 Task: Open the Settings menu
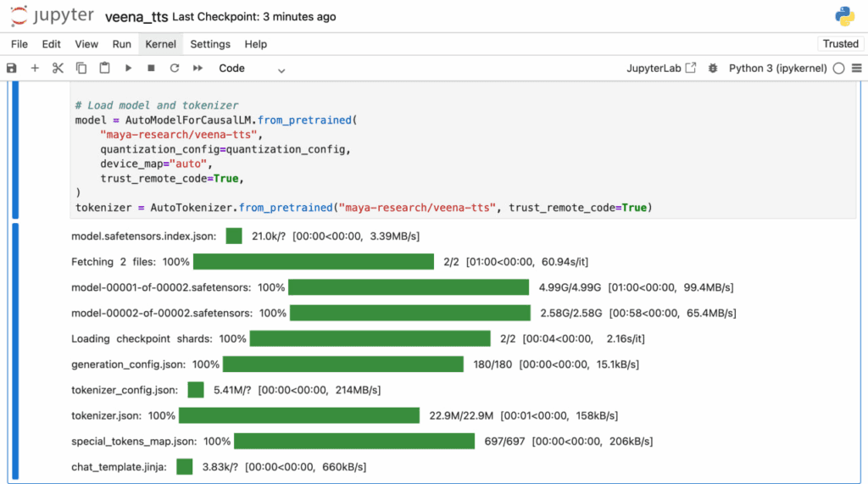209,44
